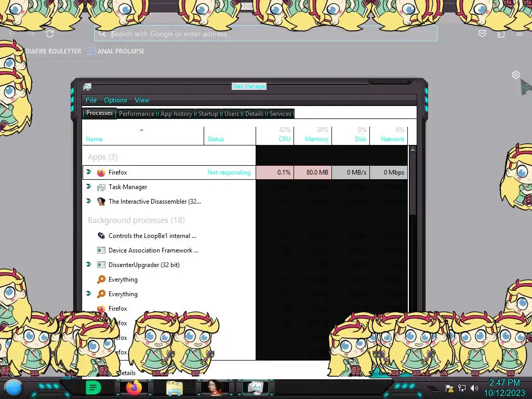Click the search magnifier in address bar
Screen dimensions: 532x399
tap(102, 33)
